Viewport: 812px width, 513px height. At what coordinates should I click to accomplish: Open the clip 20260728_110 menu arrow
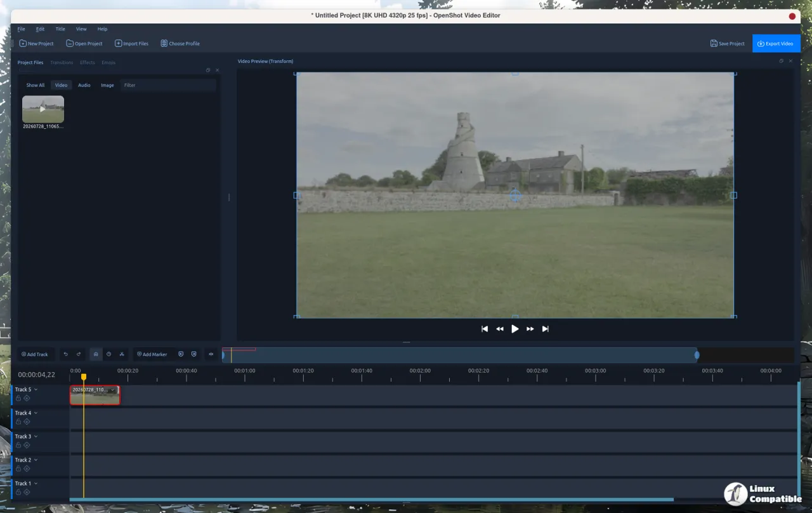(x=113, y=390)
